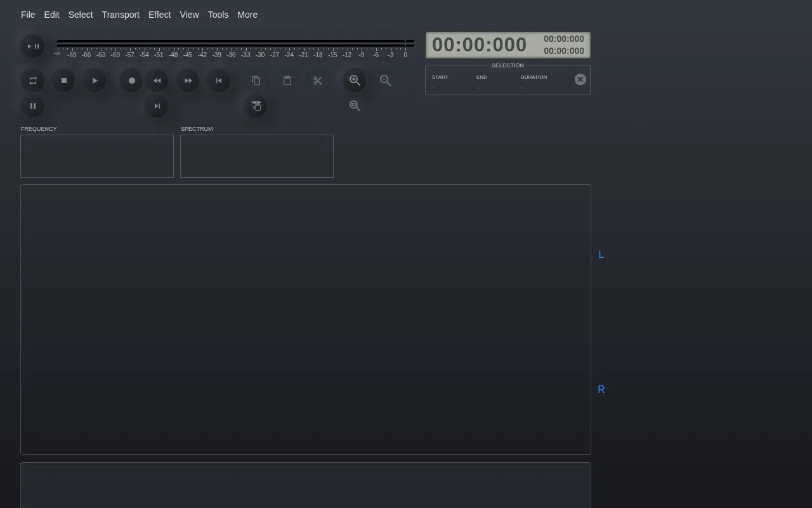Click the selection DURATION value field
Viewport: 812px width, 508px height.
[x=522, y=88]
